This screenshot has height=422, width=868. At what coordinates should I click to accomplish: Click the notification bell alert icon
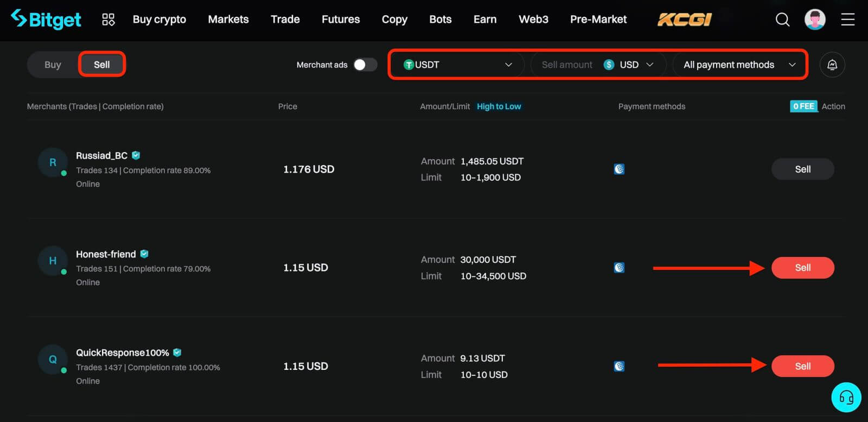coord(832,65)
